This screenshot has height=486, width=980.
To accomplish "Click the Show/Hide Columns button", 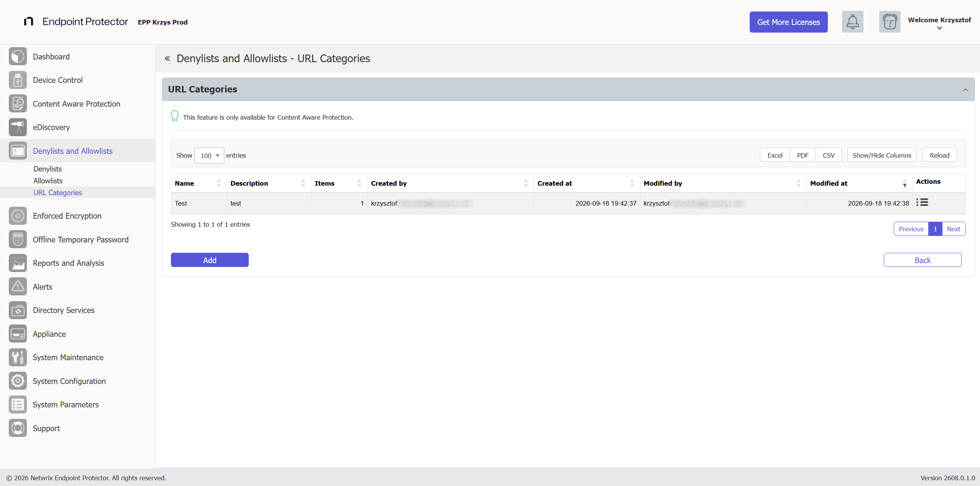I will tap(882, 155).
